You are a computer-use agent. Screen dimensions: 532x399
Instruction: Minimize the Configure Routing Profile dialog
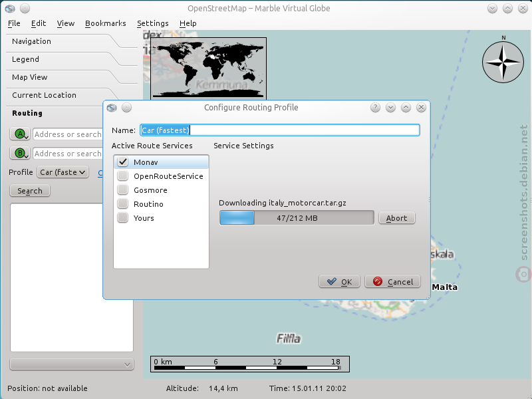[x=390, y=108]
